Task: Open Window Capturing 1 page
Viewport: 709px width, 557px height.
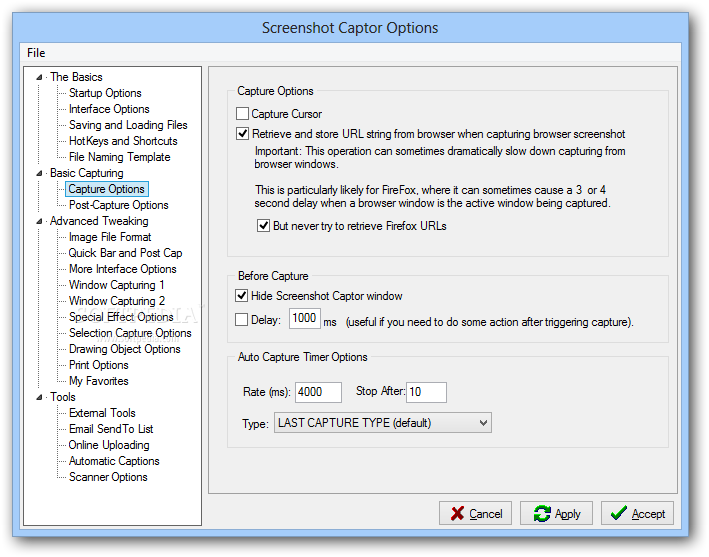Action: point(116,285)
